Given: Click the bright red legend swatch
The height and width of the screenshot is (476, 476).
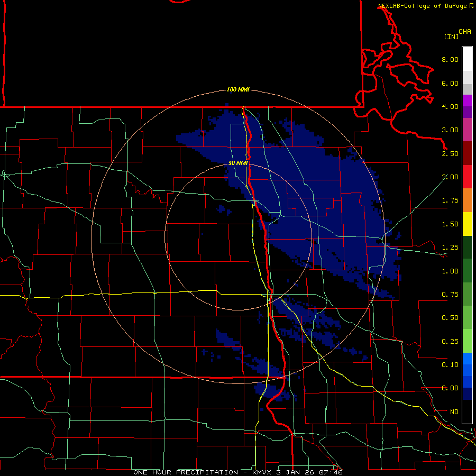Looking at the screenshot, I should (x=467, y=177).
